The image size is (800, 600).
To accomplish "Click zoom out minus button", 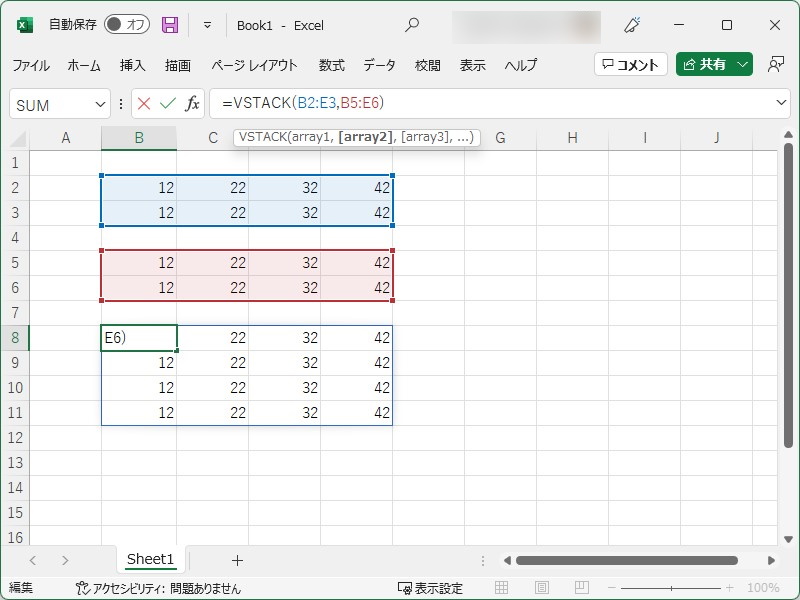I will pos(612,588).
